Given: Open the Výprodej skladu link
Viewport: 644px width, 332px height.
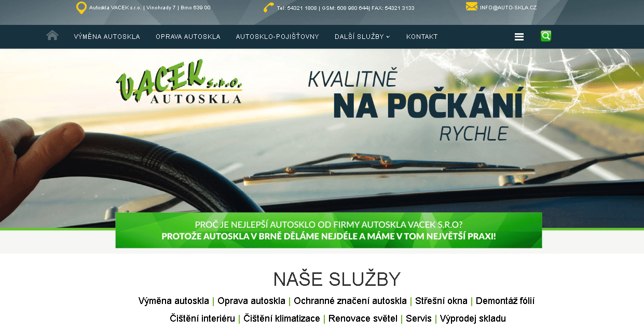Looking at the screenshot, I should tap(473, 319).
